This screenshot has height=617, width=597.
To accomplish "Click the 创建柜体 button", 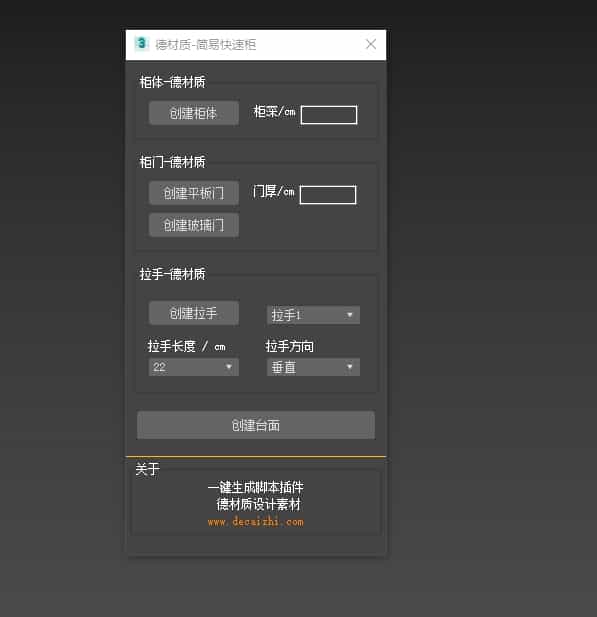I will 194,113.
